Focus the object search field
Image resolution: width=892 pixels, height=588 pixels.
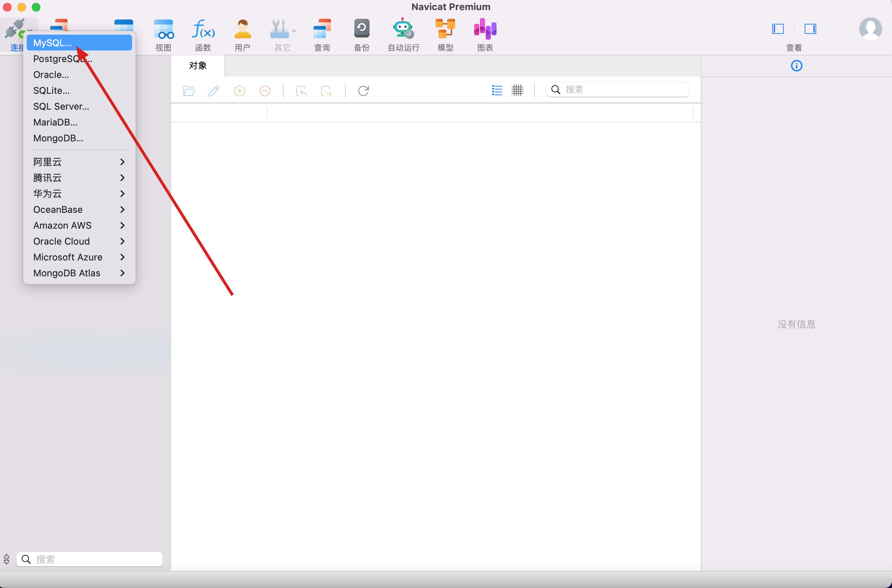pyautogui.click(x=617, y=89)
